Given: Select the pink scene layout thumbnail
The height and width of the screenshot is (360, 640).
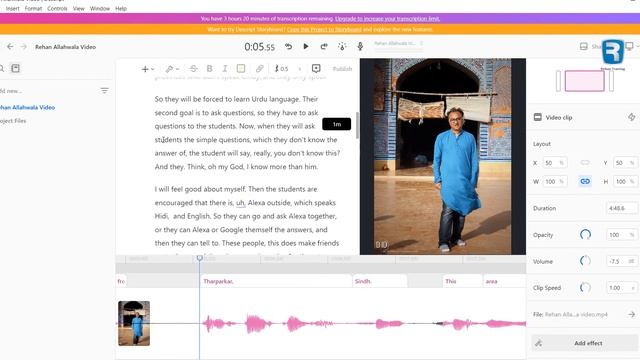Looking at the screenshot, I should click(x=584, y=80).
